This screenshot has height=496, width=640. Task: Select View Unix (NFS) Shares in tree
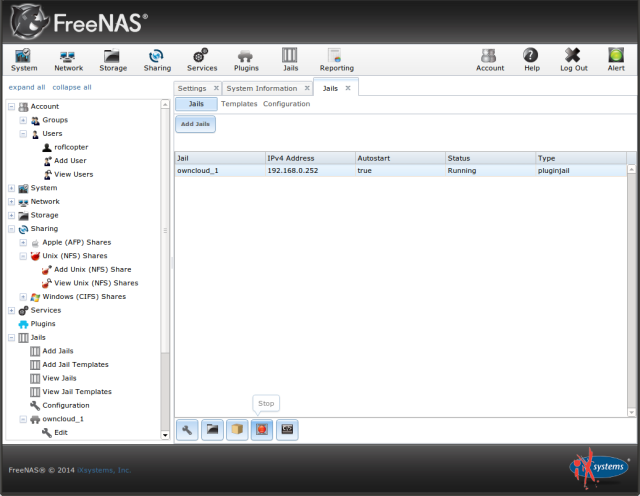(90, 283)
